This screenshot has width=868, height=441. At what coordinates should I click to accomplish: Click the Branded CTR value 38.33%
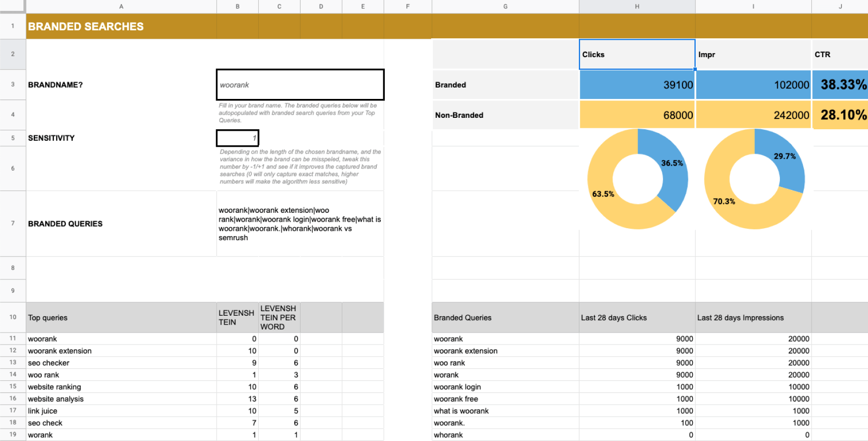(840, 85)
